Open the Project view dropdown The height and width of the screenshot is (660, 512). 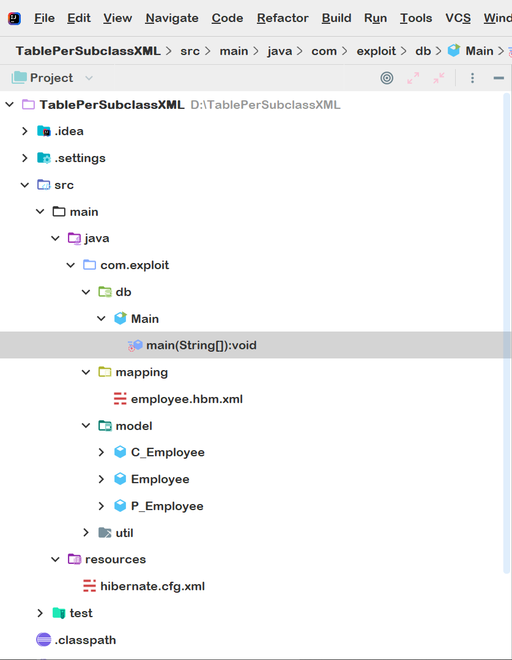coord(88,78)
